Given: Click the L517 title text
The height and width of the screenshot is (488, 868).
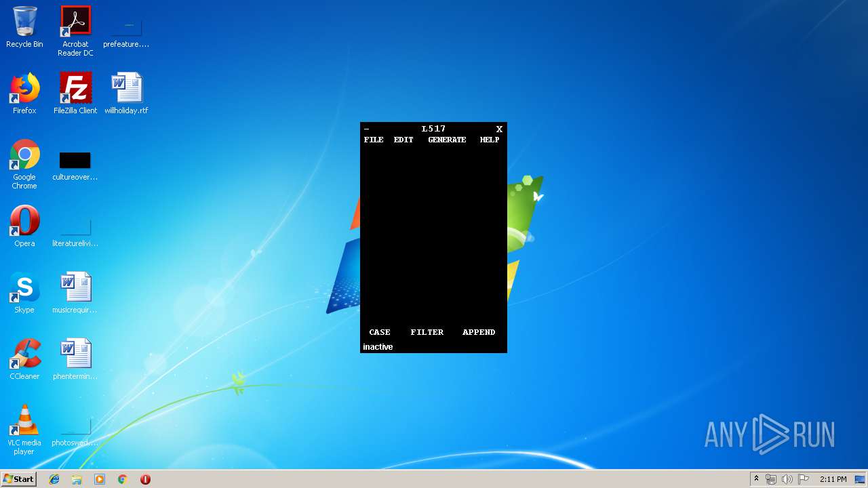Looking at the screenshot, I should 433,129.
